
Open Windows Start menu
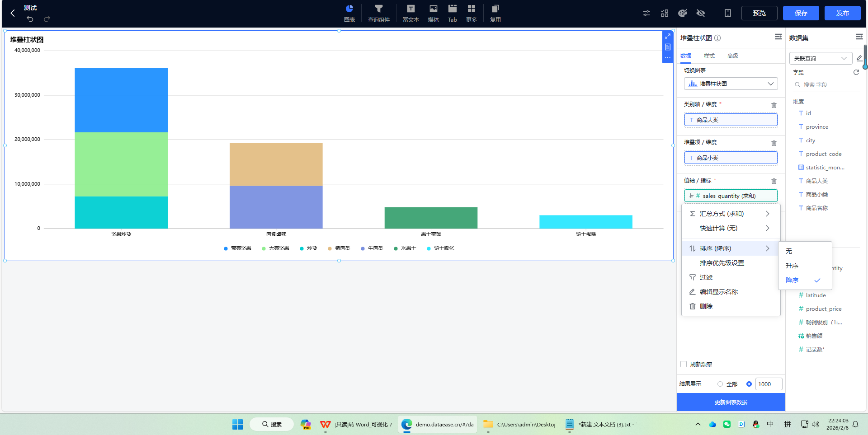click(x=237, y=424)
